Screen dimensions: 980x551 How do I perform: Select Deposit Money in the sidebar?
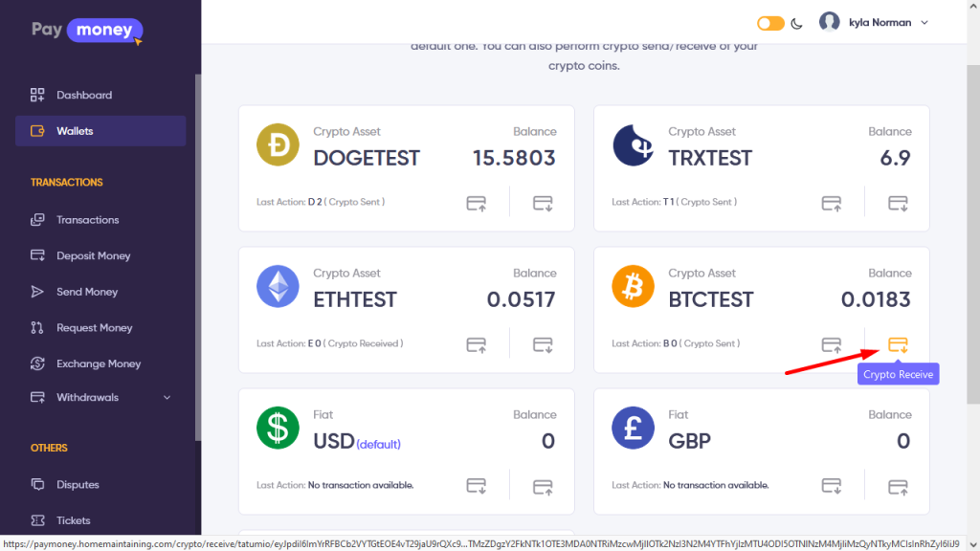[x=93, y=256]
